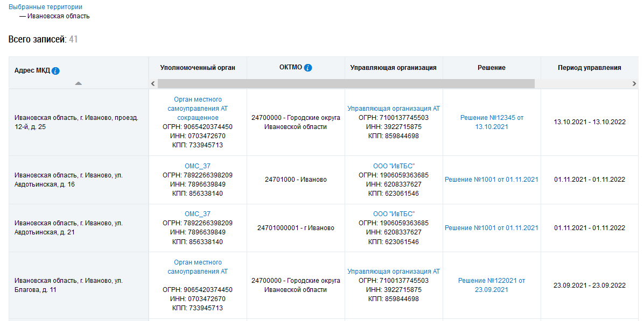Image resolution: width=644 pixels, height=321 pixels.
Task: Click the horizontal scrollbar thumb of the table
Action: (346, 84)
